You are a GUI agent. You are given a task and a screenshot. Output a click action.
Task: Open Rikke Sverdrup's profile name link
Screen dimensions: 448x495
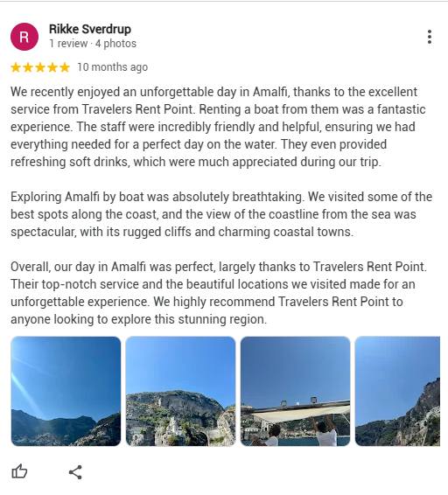90,29
